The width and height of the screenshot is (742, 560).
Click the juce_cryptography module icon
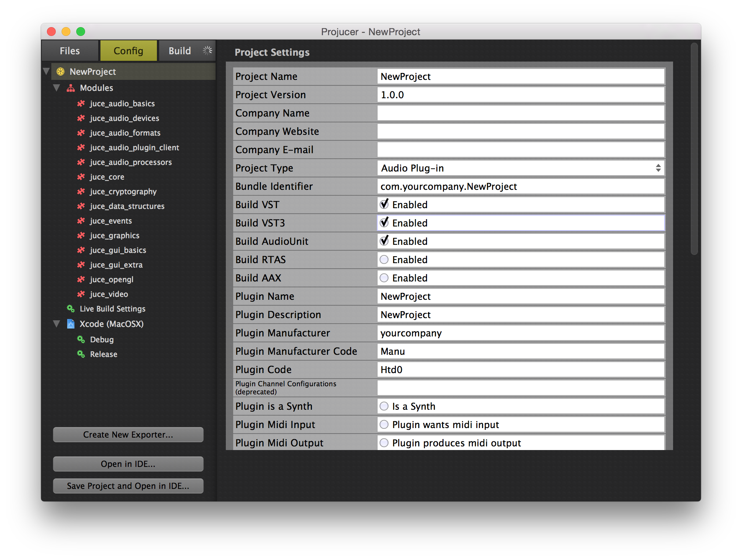pos(81,192)
